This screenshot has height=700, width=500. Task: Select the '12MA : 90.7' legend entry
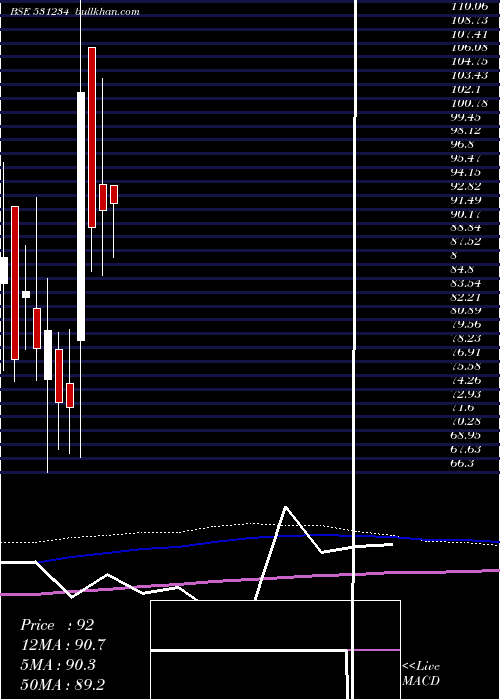tap(63, 645)
